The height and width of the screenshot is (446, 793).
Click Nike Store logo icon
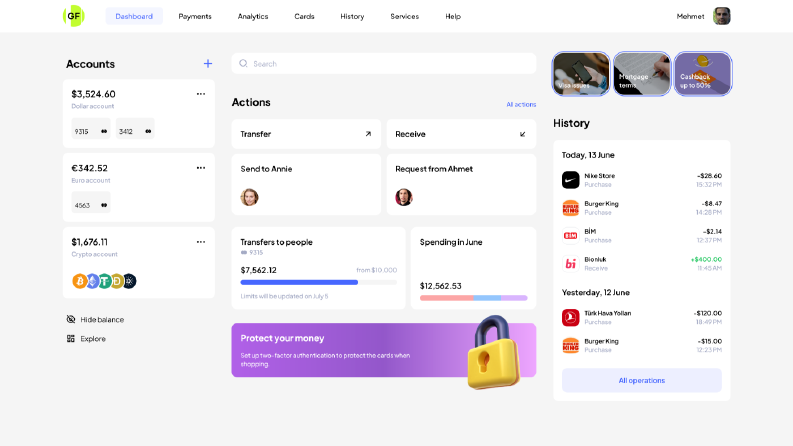point(570,180)
